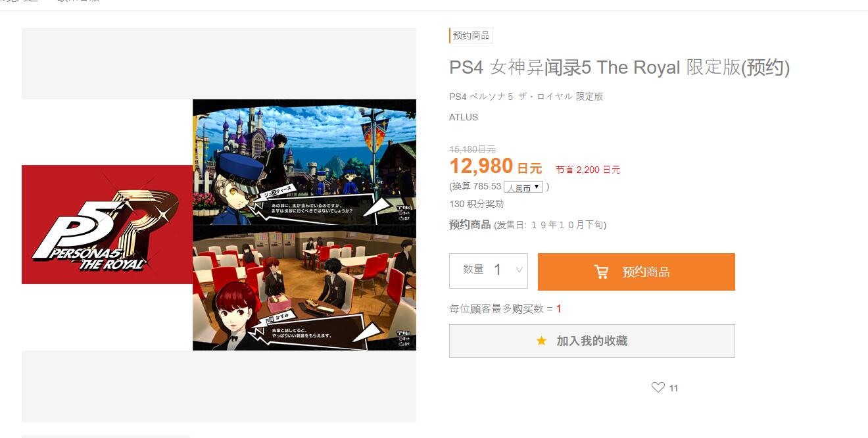Open the ATLUS brand link
The image size is (868, 438).
click(x=464, y=117)
